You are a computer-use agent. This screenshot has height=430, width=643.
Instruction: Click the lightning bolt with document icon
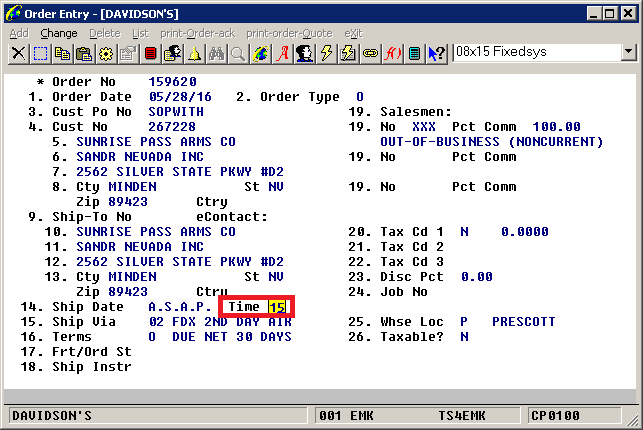click(348, 54)
